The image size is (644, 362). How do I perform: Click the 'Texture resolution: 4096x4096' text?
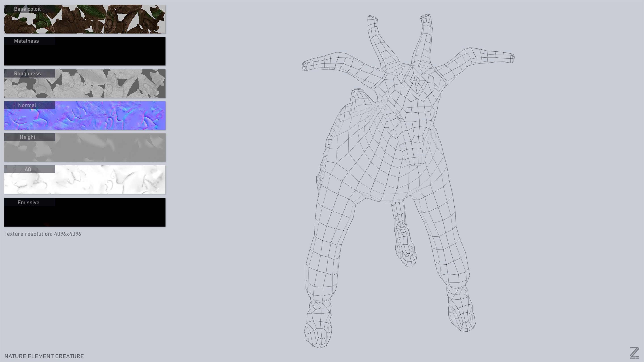click(x=43, y=234)
